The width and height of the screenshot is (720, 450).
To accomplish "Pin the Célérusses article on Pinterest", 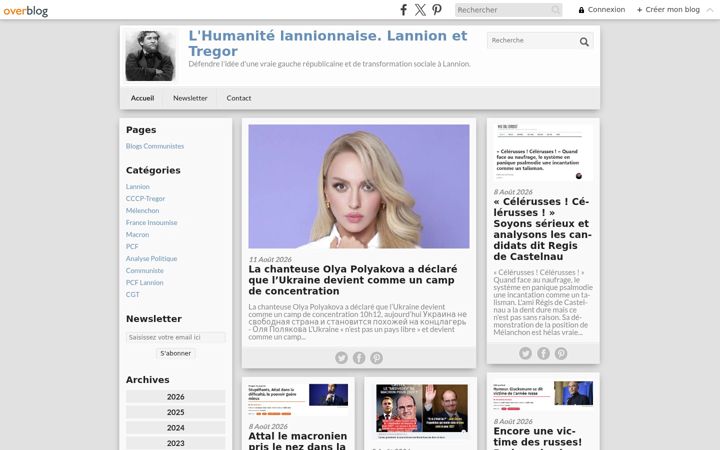I will [x=561, y=353].
